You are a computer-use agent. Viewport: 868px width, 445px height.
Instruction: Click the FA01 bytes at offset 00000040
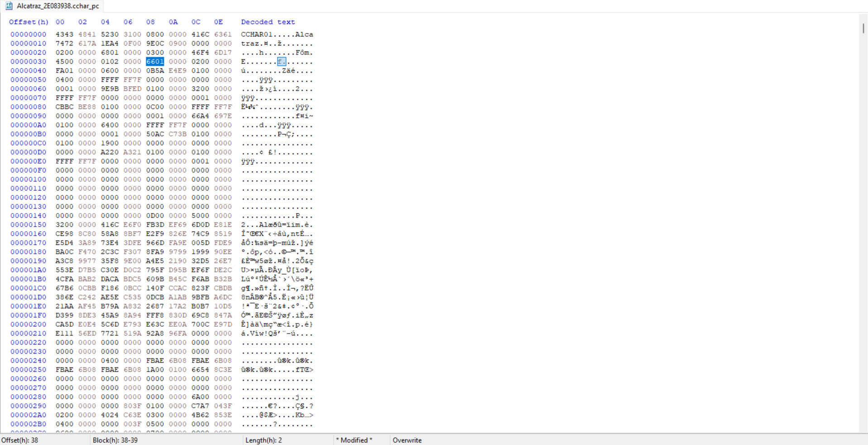(64, 71)
